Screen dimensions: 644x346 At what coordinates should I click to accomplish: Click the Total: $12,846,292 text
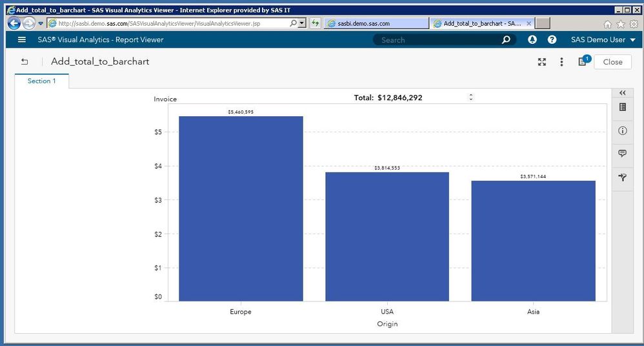pos(388,98)
